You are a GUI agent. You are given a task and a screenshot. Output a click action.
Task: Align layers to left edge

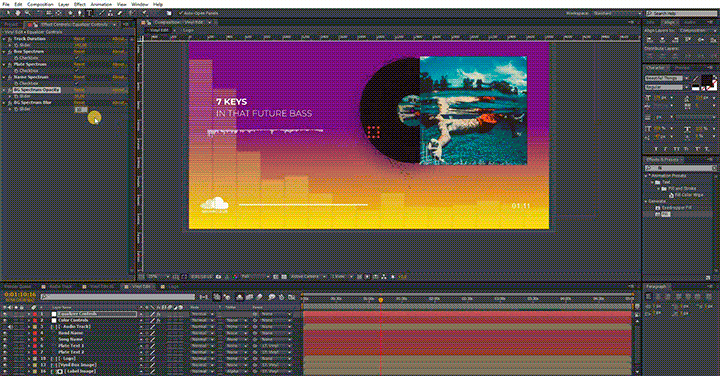tap(649, 39)
